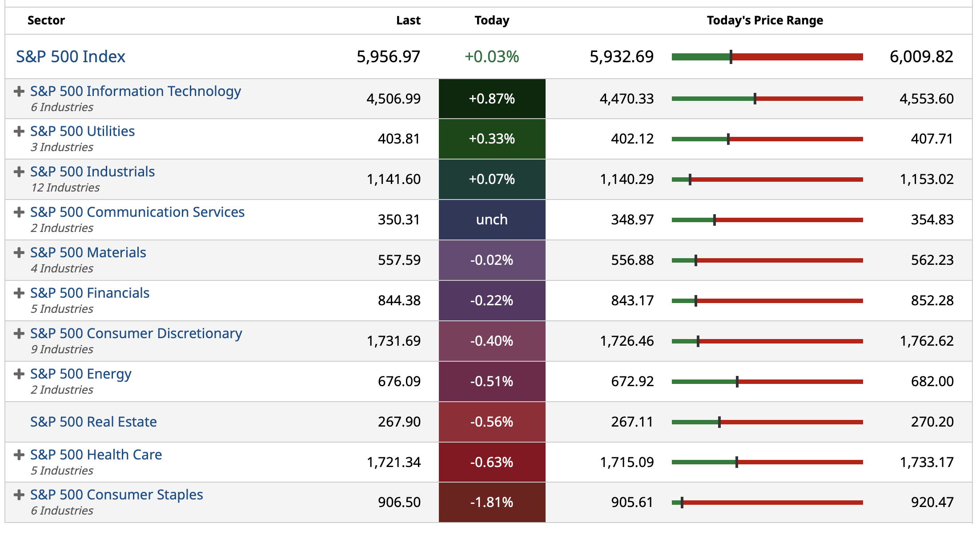Screen dimensions: 980x535
Task: Expand the Industrials sector plus icon
Action: click(19, 172)
